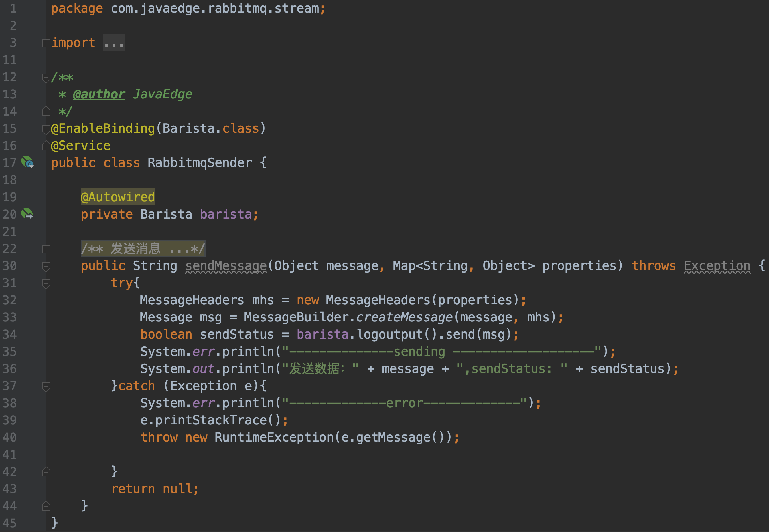The width and height of the screenshot is (769, 532).
Task: Collapse the try block fold marker
Action: [x=46, y=283]
